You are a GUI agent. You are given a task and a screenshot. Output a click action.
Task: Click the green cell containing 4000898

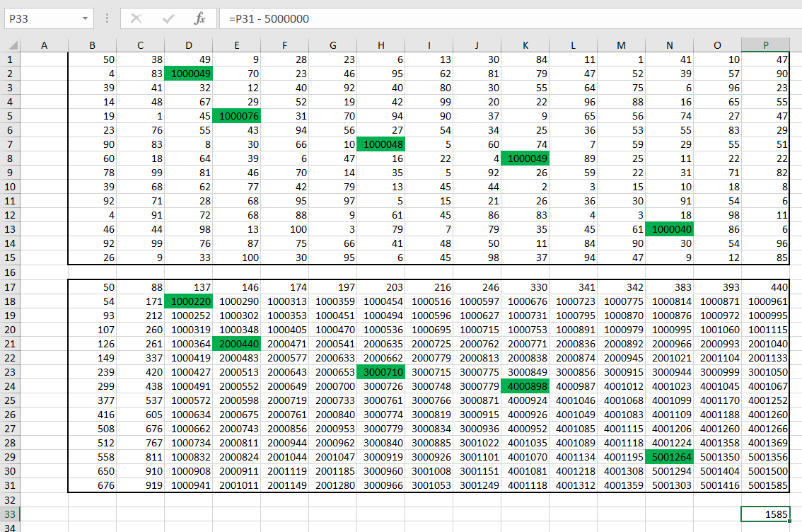[x=525, y=386]
